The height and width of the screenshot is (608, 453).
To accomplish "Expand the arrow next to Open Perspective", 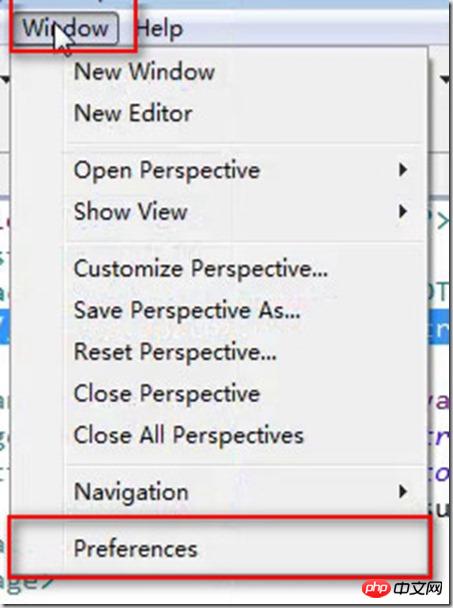I will pos(403,170).
